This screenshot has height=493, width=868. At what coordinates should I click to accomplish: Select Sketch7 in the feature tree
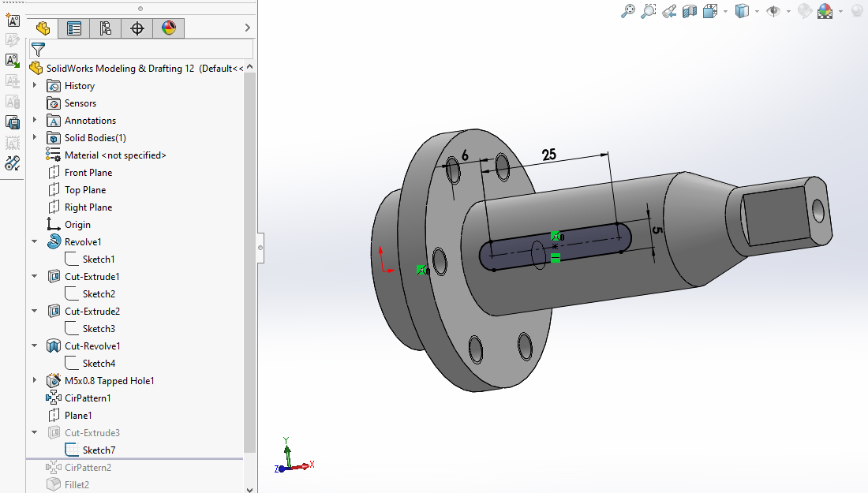(99, 450)
